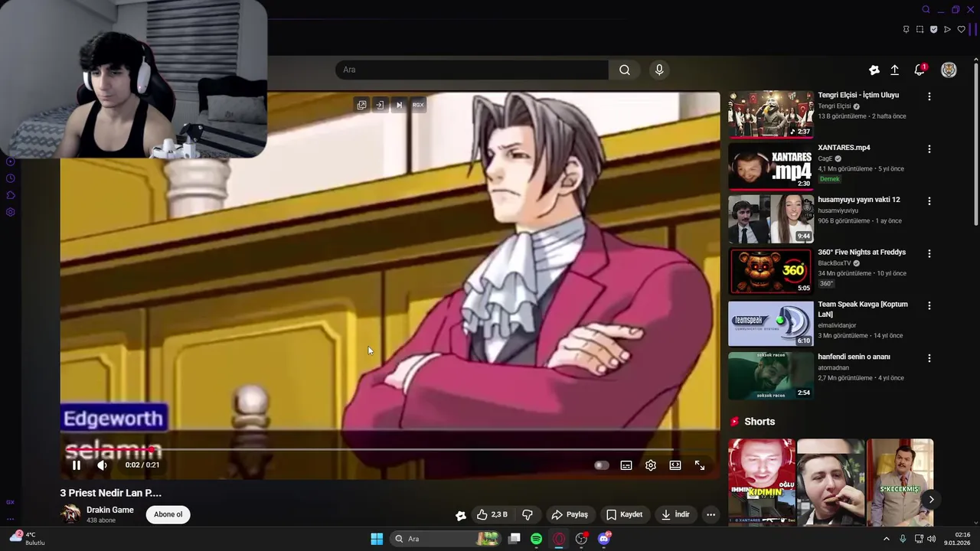980x551 pixels.
Task: Download the video with İndir
Action: [675, 514]
